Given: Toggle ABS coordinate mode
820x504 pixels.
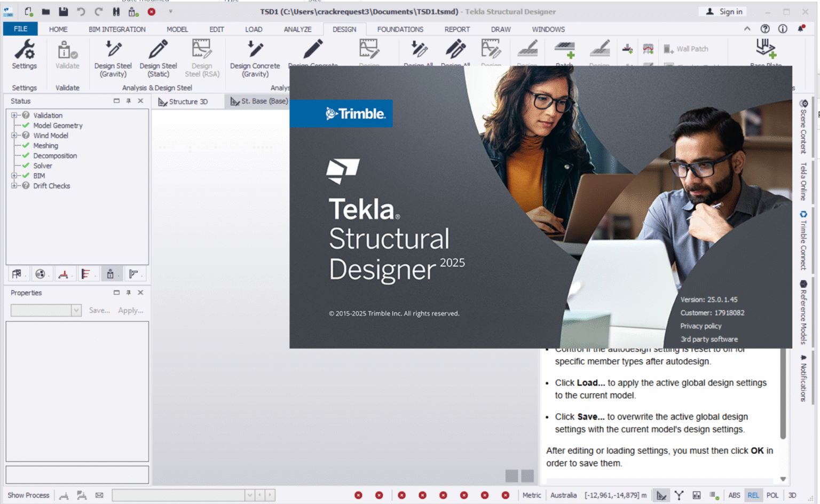Looking at the screenshot, I should tap(735, 495).
